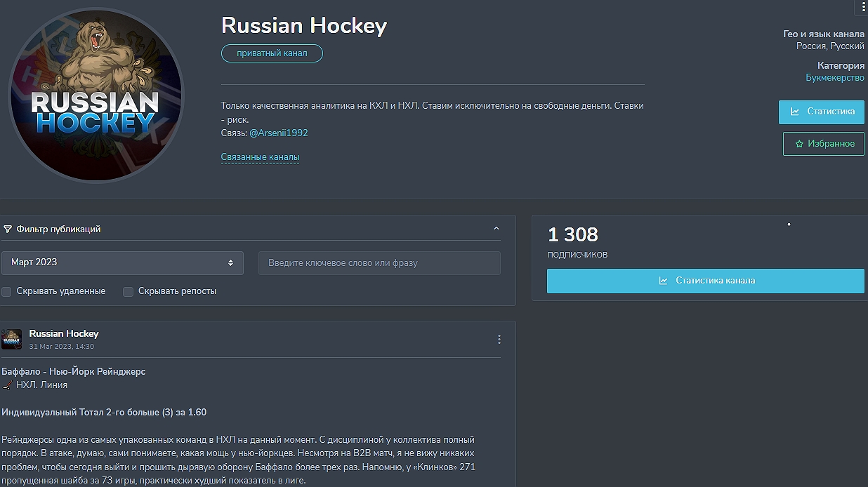Image resolution: width=868 pixels, height=487 pixels.
Task: Enable the Скрывать репосты checkbox
Action: 128,291
